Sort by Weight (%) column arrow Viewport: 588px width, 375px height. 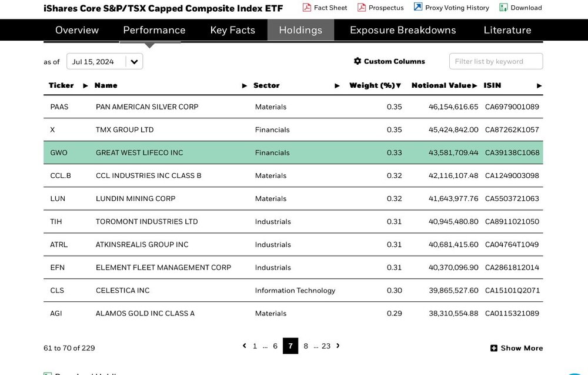(398, 85)
